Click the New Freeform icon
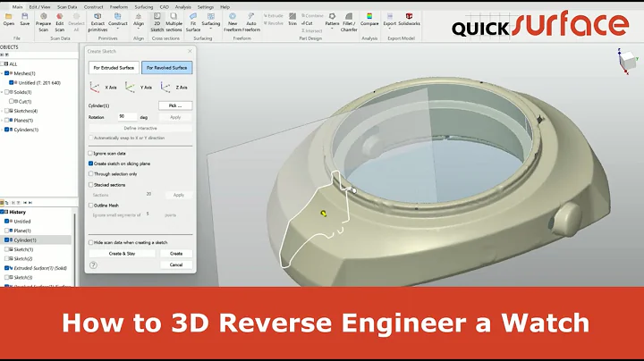 point(233,16)
